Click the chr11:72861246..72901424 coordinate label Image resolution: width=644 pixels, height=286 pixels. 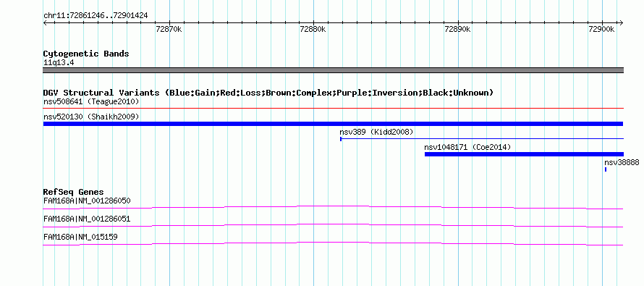[96, 16]
